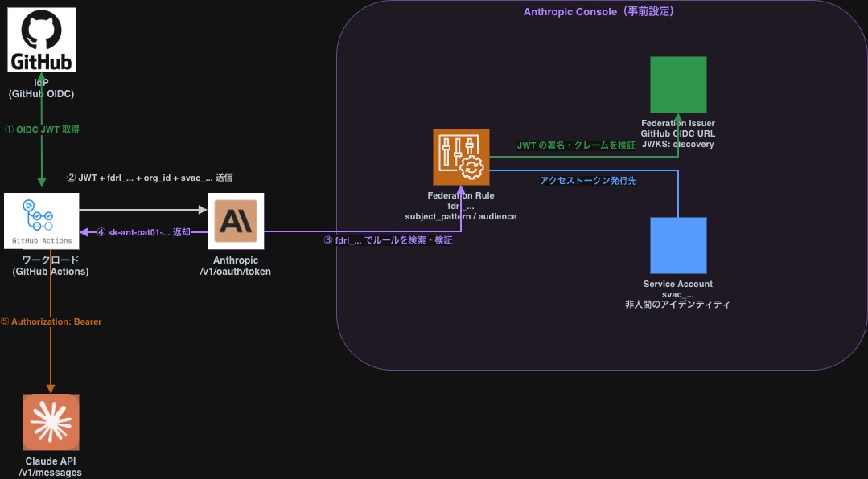The image size is (868, 479).
Task: Select the "④ sk-ant-oat01-... 返却" label
Action: pyautogui.click(x=143, y=232)
